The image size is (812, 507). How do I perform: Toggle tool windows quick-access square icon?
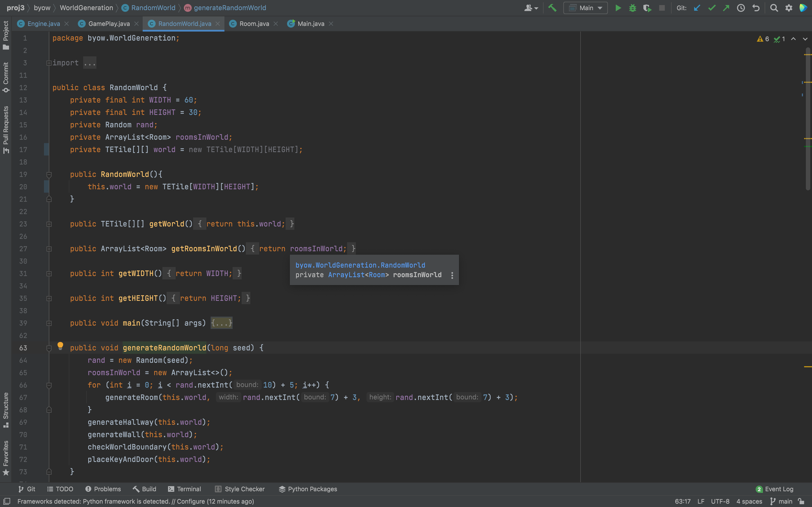point(7,501)
